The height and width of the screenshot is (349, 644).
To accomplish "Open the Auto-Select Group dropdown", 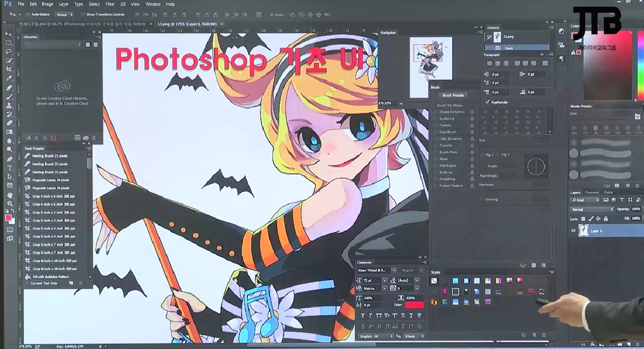I will pyautogui.click(x=64, y=15).
